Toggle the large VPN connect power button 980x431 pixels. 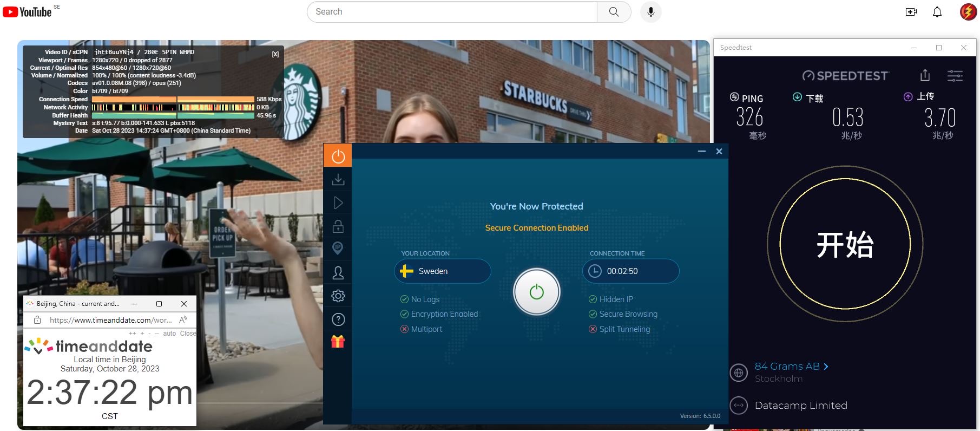[x=536, y=292]
